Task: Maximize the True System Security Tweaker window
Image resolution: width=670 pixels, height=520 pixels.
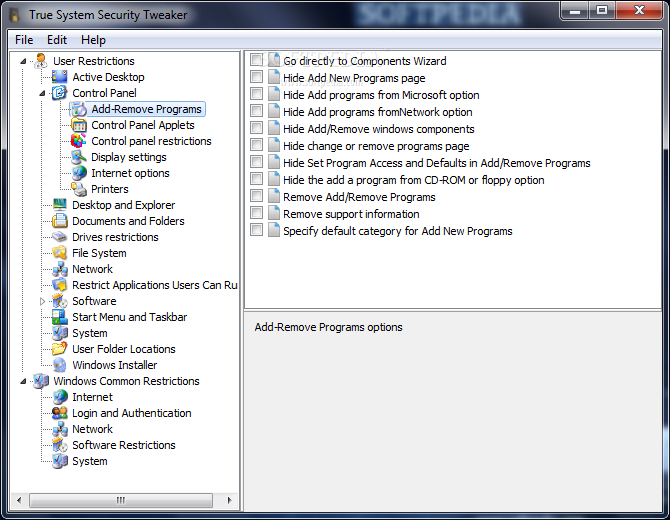Action: 602,10
